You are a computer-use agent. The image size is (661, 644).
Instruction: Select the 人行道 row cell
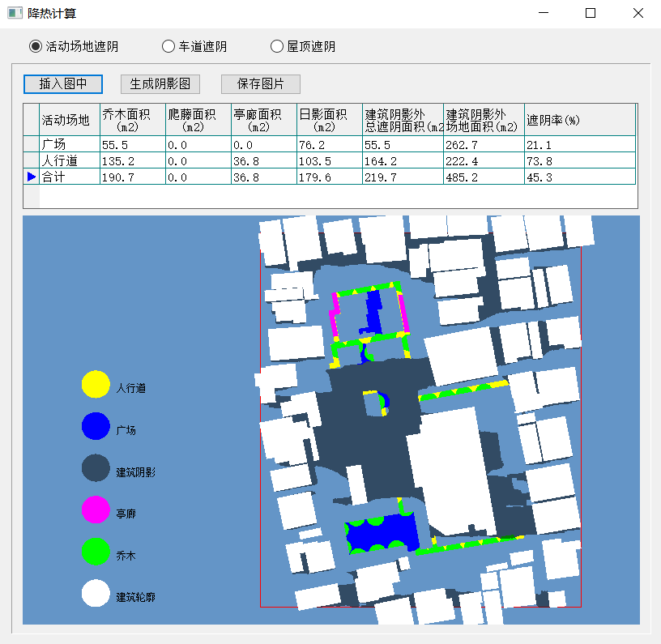pos(70,160)
